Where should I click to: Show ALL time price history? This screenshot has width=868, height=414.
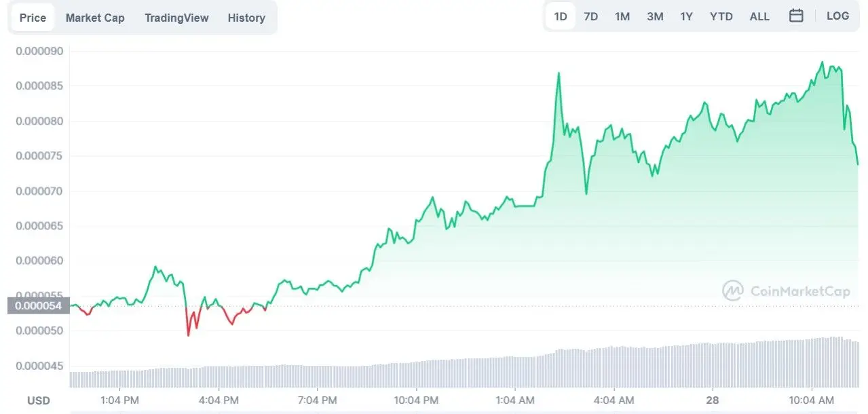pos(759,16)
